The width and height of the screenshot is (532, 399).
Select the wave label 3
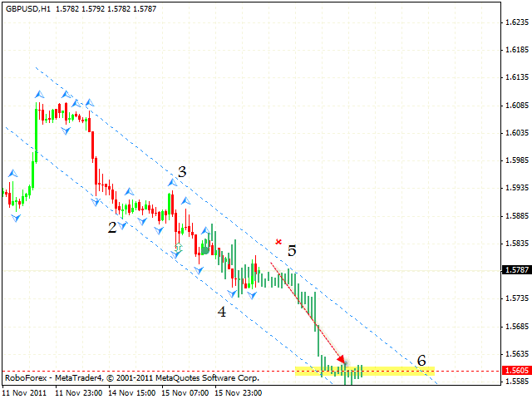click(x=181, y=172)
